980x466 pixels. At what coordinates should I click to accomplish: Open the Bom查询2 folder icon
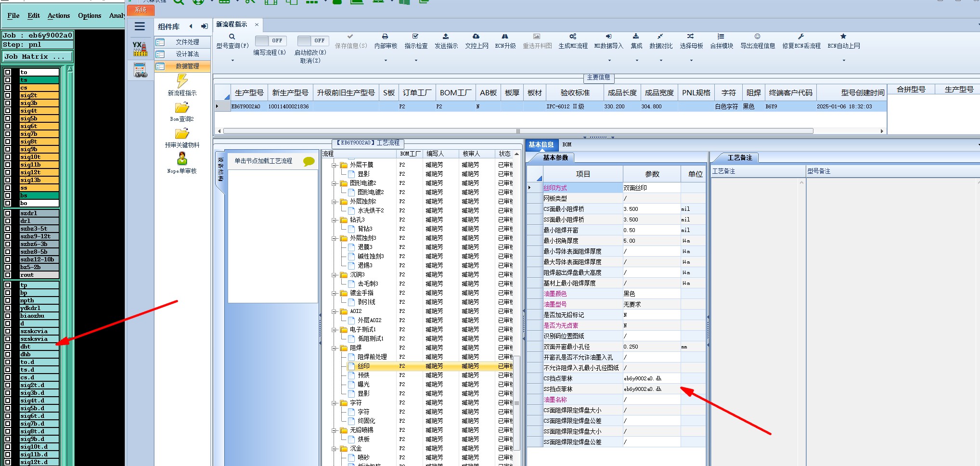pyautogui.click(x=182, y=107)
